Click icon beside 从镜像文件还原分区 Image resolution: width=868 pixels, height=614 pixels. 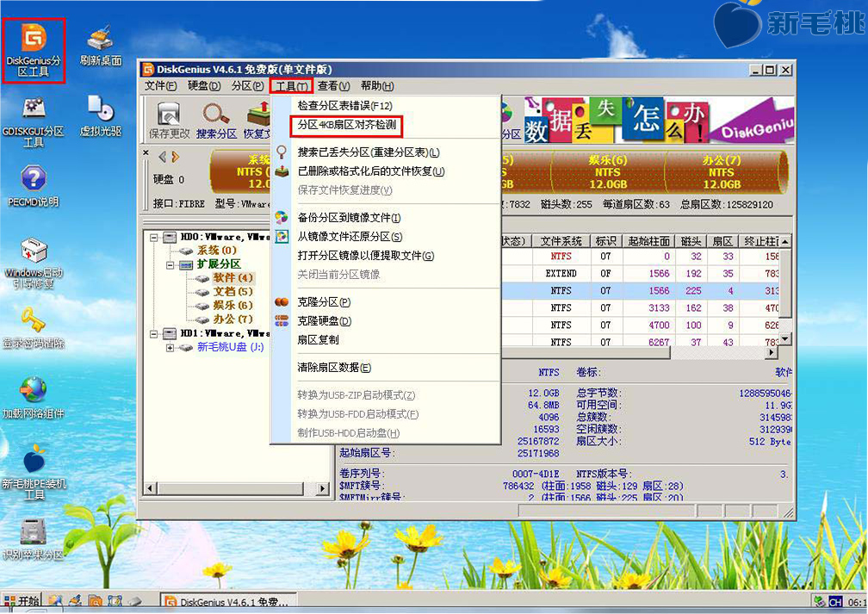[282, 237]
